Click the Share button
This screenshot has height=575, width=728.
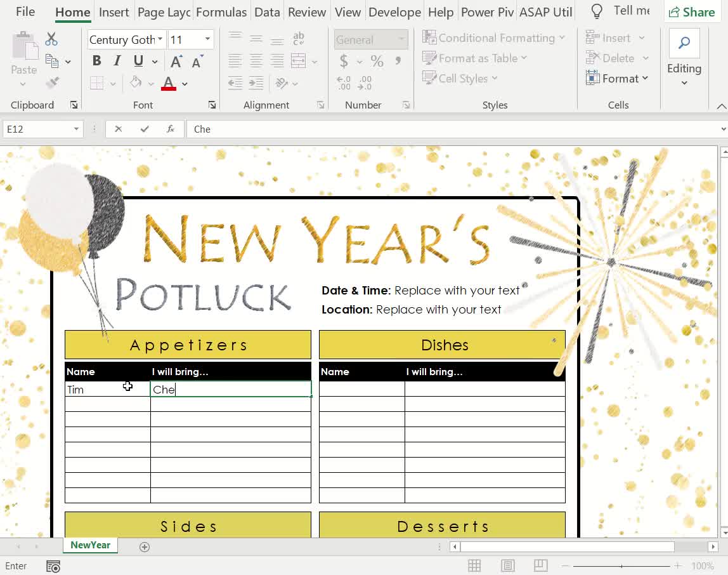692,12
